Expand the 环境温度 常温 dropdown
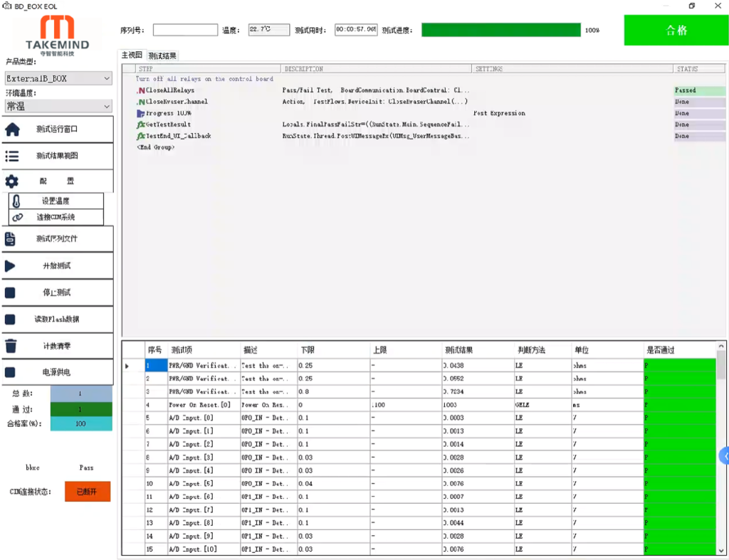Screen dimensions: 729x560 click(58, 106)
